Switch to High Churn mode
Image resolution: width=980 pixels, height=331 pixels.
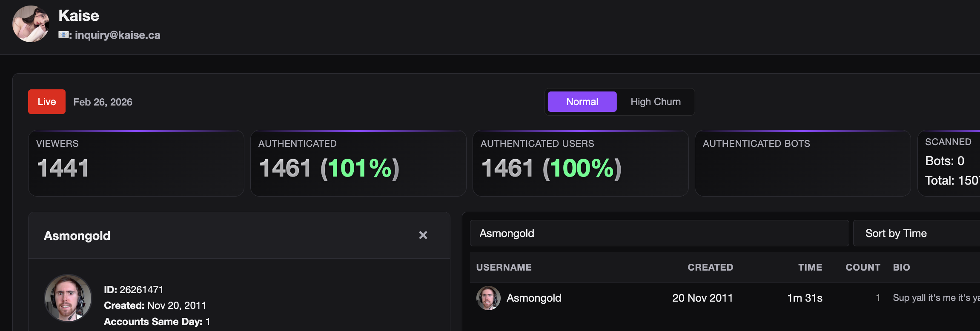pyautogui.click(x=656, y=102)
